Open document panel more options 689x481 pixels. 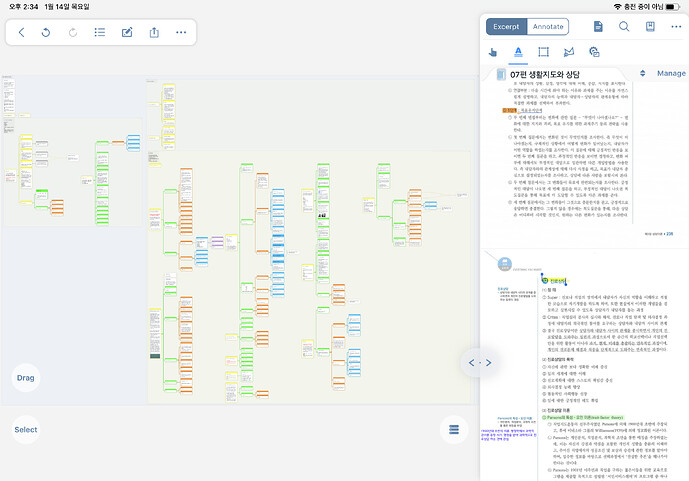tap(676, 27)
